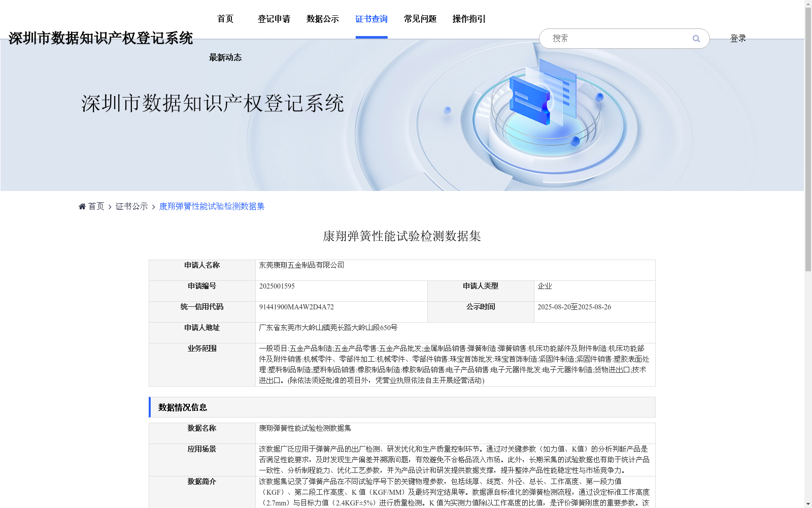Click the 康翔弹簧性能试验检测数据集 breadcrumb link
812x508 pixels.
click(x=212, y=206)
